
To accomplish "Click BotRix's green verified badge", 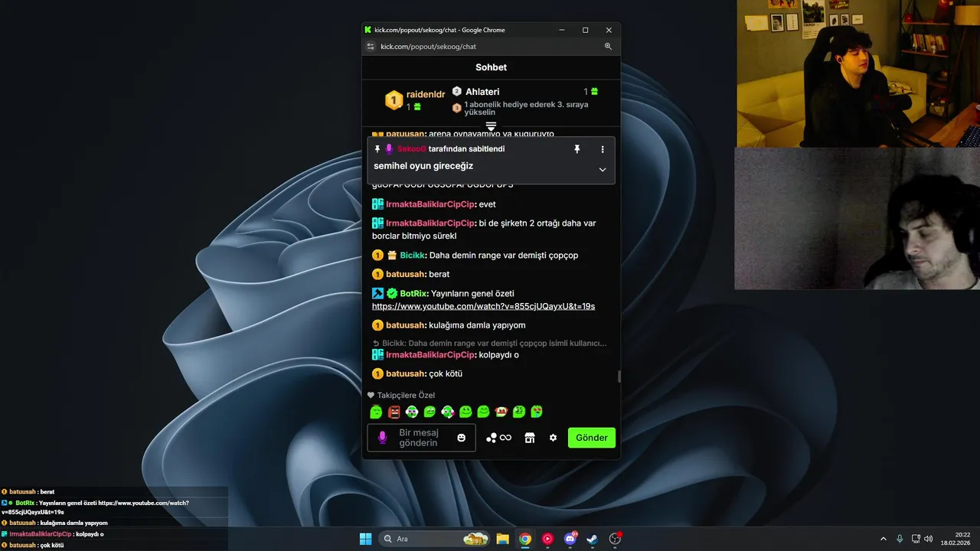I will 391,293.
